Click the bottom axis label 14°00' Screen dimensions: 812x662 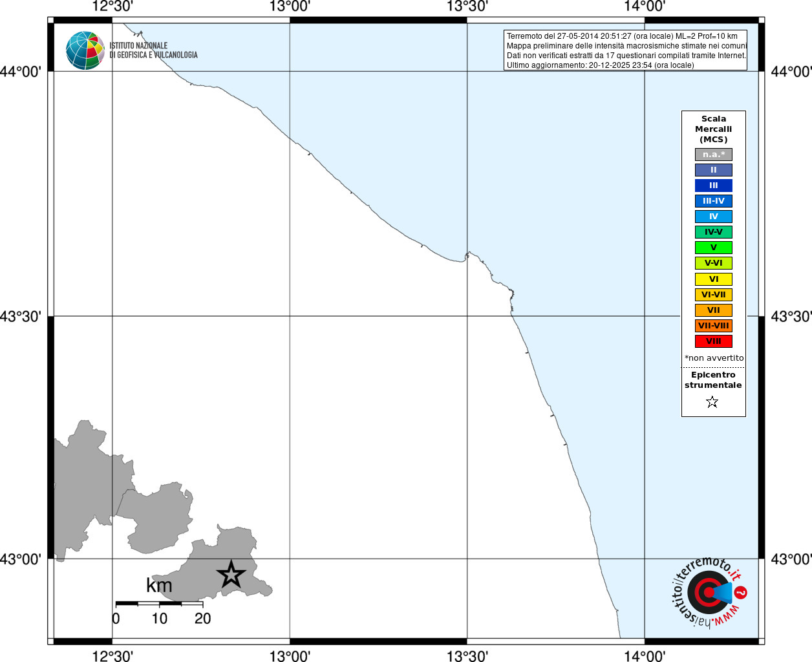point(645,656)
